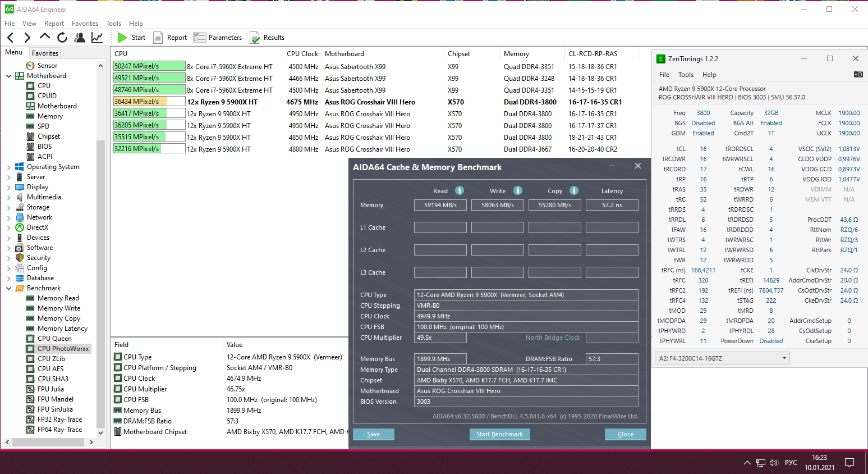Take a screenshot with ZenTimings camera icon
868x474 pixels.
click(858, 74)
